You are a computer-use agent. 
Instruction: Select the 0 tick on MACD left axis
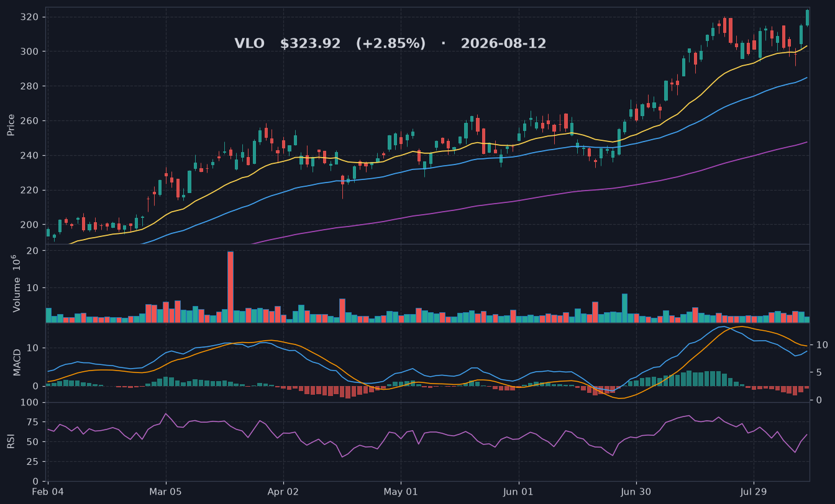click(x=37, y=386)
